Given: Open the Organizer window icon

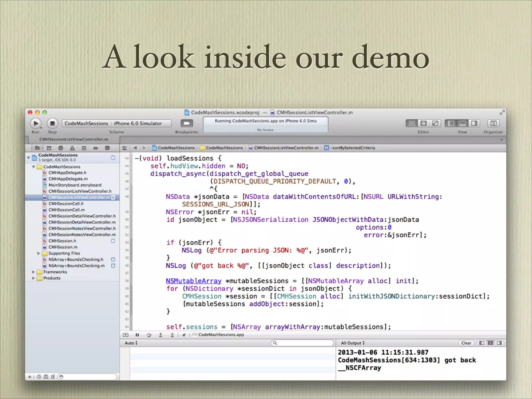Looking at the screenshot, I should click(x=493, y=123).
